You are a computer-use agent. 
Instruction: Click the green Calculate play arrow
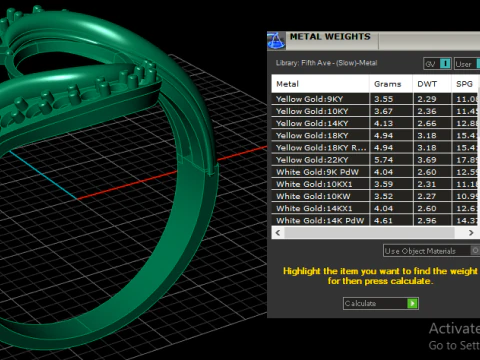coord(412,303)
